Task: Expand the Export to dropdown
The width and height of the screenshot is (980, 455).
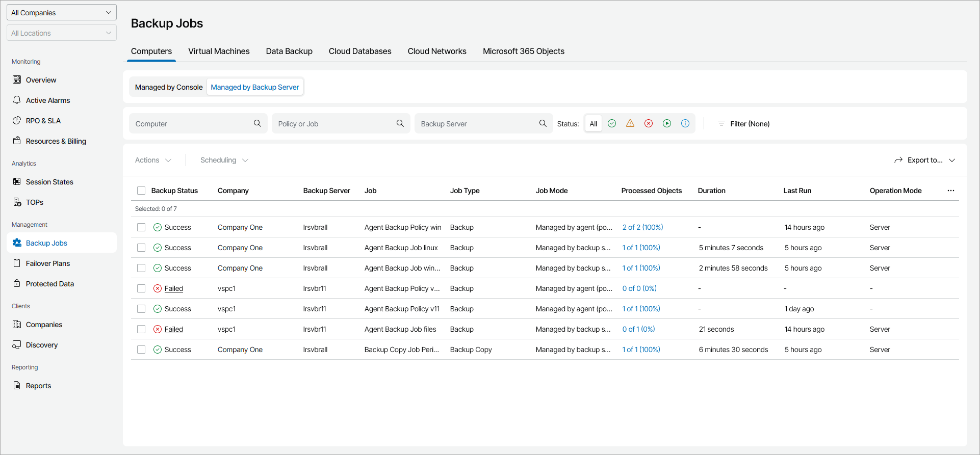Action: tap(924, 160)
